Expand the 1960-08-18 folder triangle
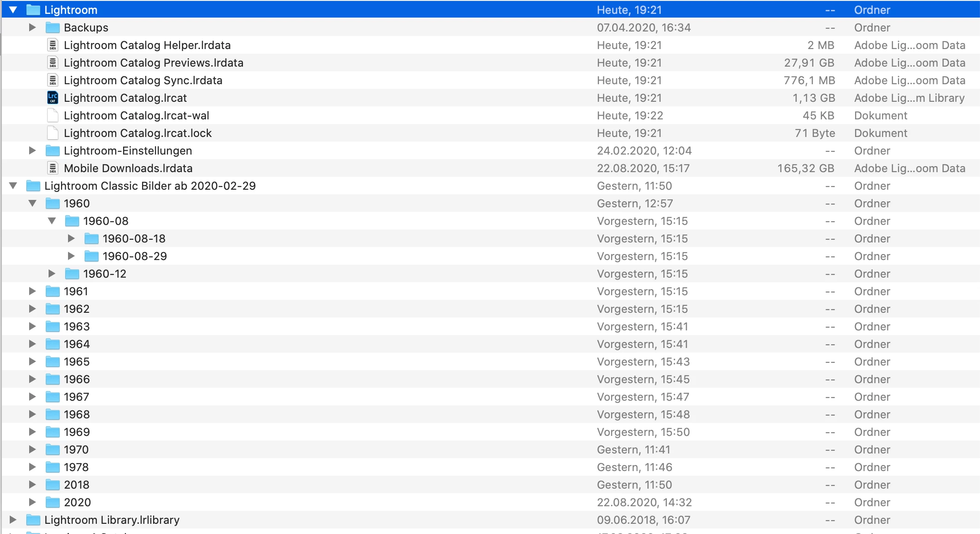The width and height of the screenshot is (980, 534). click(71, 239)
